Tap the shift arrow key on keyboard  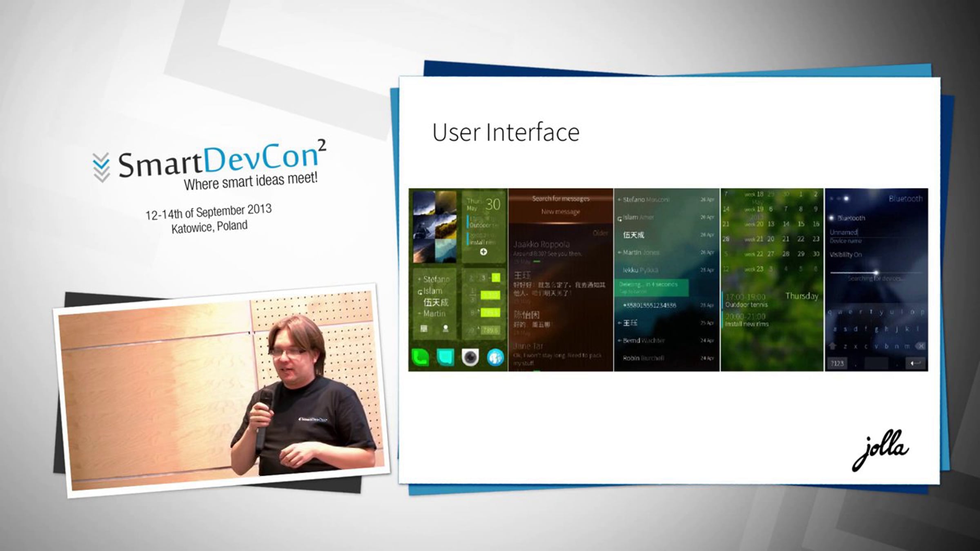point(833,346)
